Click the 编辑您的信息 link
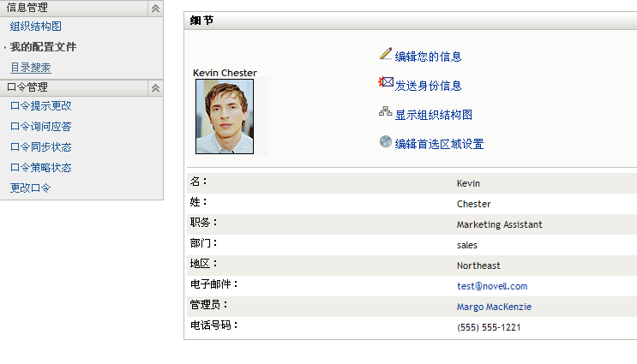The width and height of the screenshot is (637, 364). click(429, 57)
